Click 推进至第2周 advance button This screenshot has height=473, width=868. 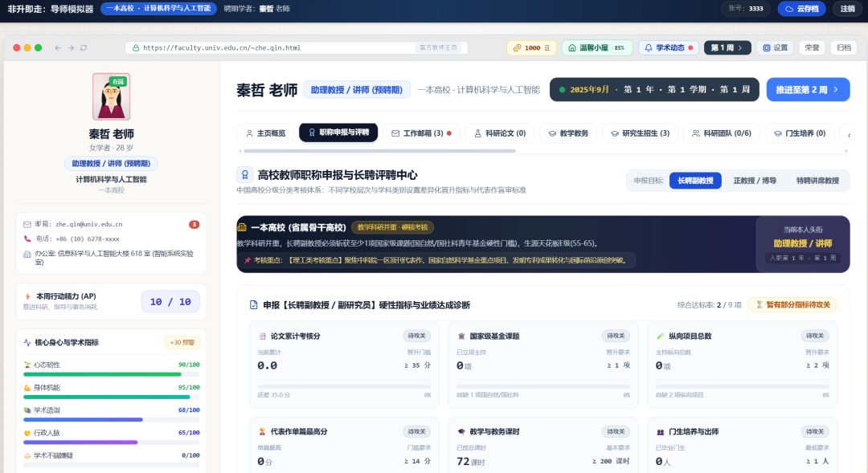tap(808, 90)
